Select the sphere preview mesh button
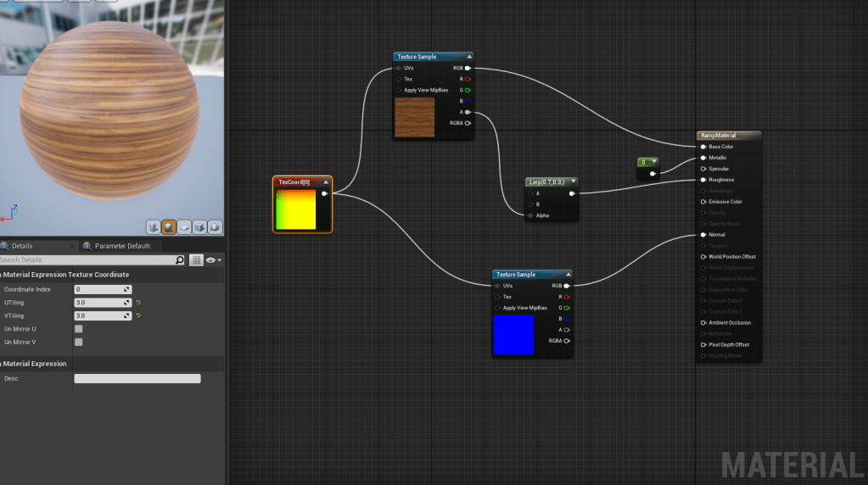Viewport: 868px width, 485px height. (x=169, y=226)
